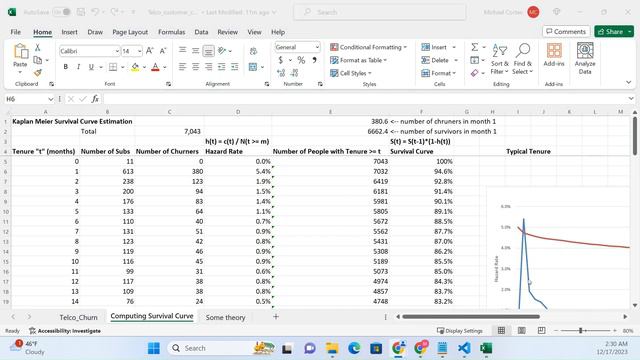Image resolution: width=640 pixels, height=360 pixels.
Task: Toggle Underline formatting
Action: coord(91,67)
